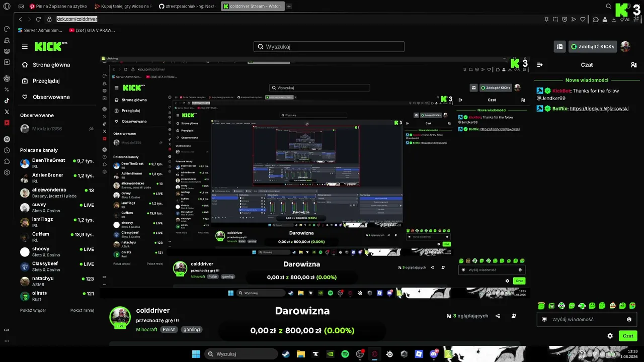Go back with the browser back arrow
Screen dimensions: 644x362
21,19
